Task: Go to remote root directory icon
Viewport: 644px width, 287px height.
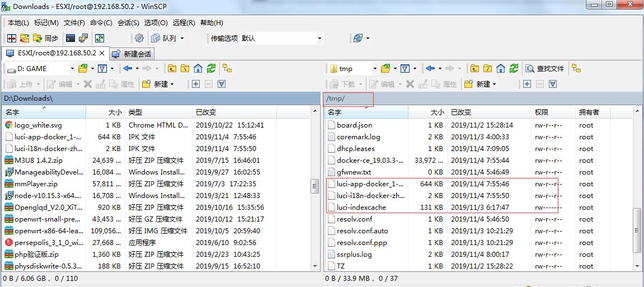Action: [x=487, y=69]
